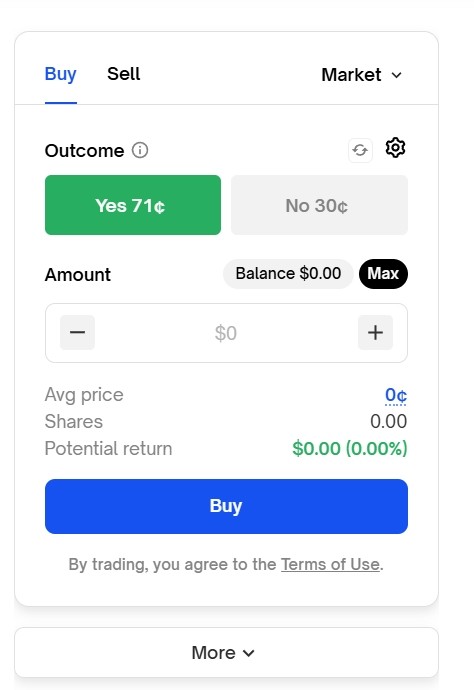The height and width of the screenshot is (690, 474).
Task: Switch to the Buy tab
Action: 61,73
